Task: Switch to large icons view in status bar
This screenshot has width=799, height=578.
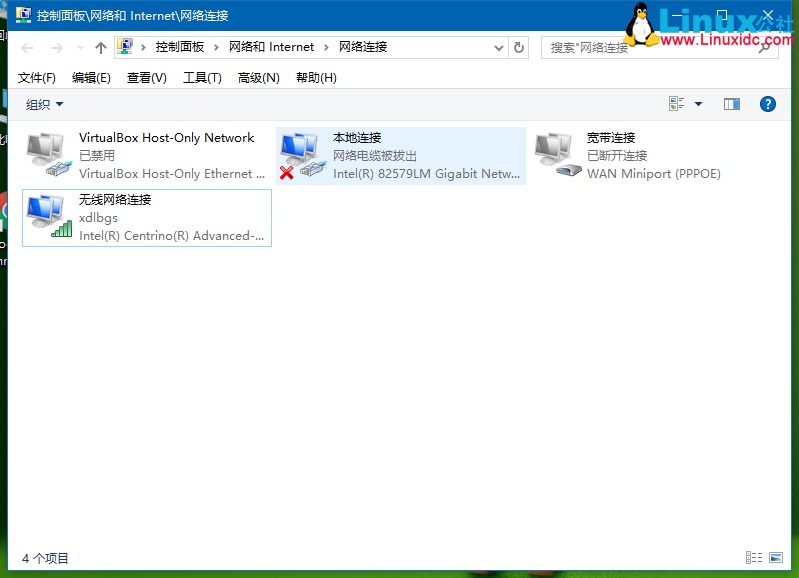Action: [776, 558]
